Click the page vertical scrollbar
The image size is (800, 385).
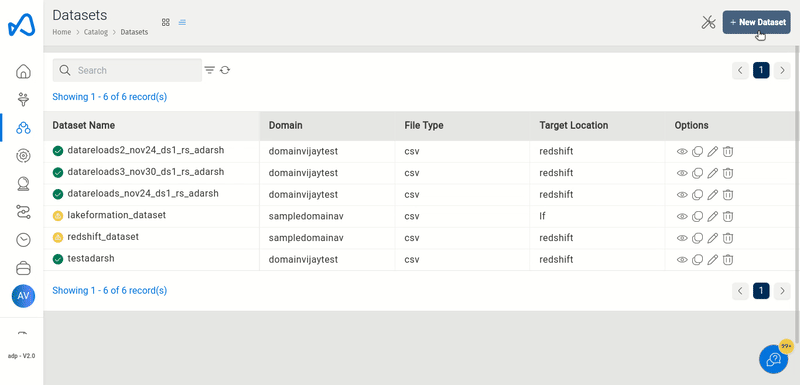(797, 194)
